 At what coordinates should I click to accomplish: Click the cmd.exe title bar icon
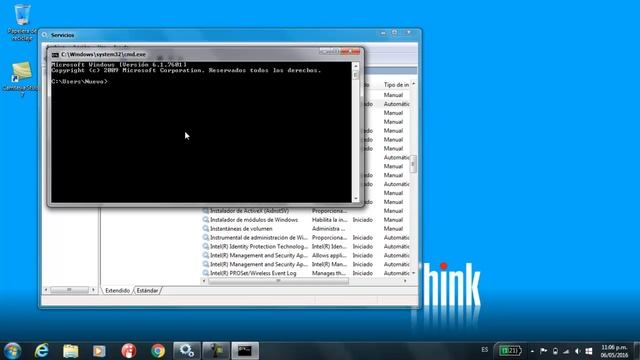(x=55, y=54)
